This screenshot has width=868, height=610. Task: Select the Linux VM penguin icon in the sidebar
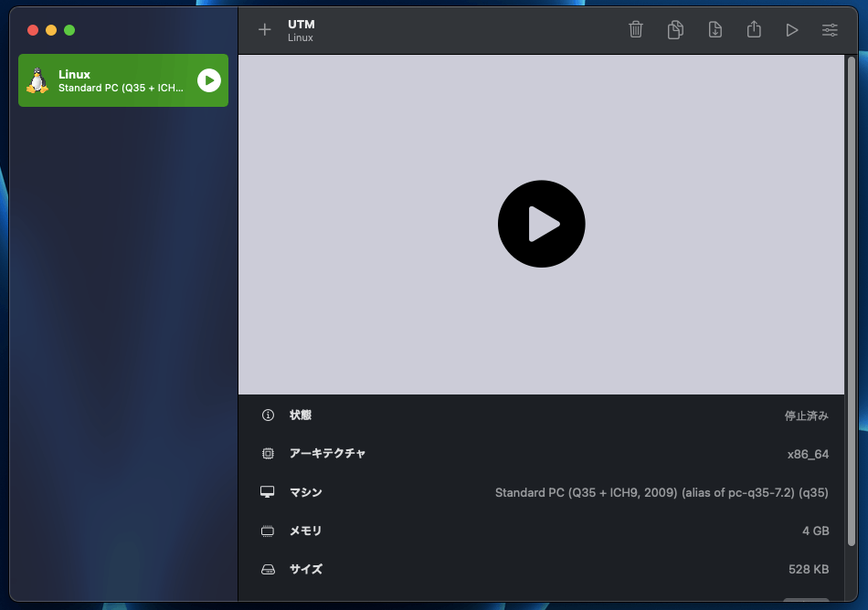pyautogui.click(x=37, y=80)
